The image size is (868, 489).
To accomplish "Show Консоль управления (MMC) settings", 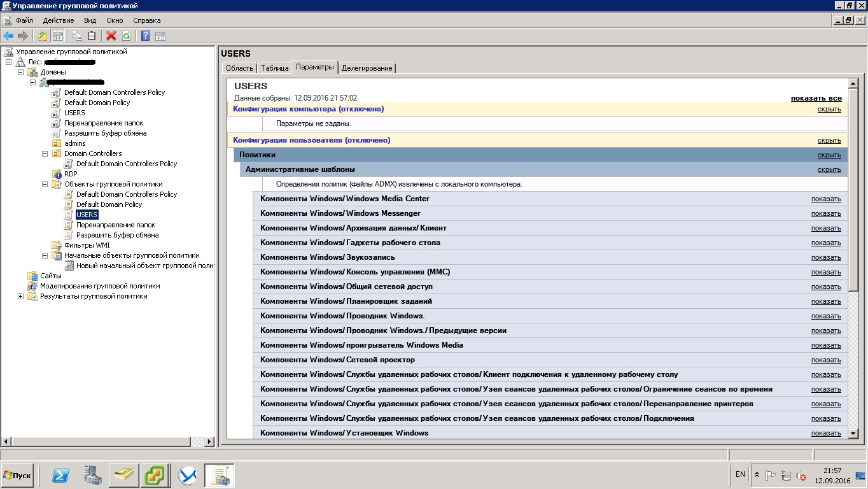I will point(826,272).
